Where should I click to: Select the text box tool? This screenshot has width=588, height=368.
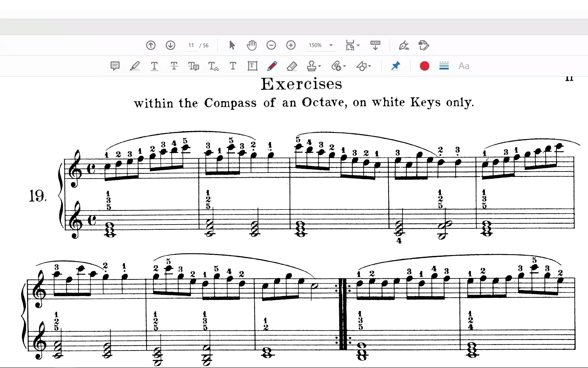click(252, 66)
